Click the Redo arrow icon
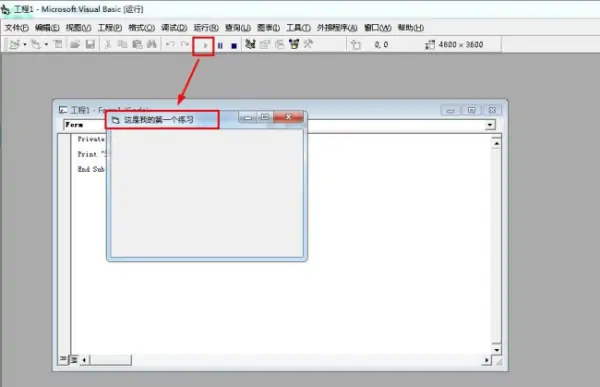 click(x=185, y=44)
